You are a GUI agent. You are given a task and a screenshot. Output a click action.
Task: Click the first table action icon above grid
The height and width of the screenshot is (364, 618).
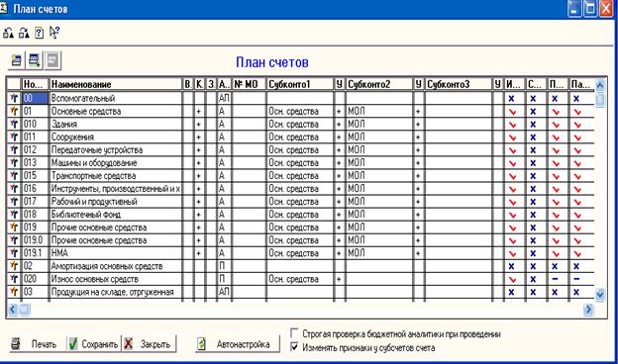pos(16,60)
